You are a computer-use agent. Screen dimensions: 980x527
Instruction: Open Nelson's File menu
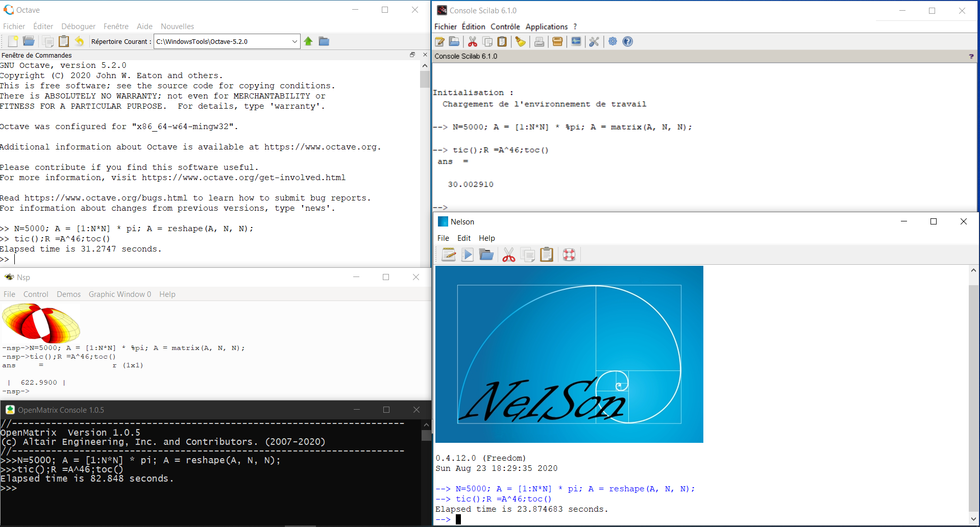click(443, 238)
